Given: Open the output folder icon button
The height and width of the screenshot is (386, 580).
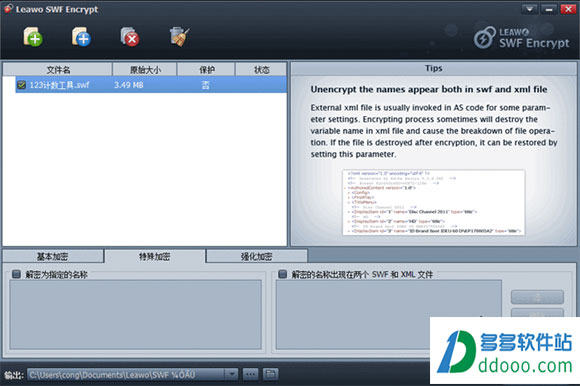Looking at the screenshot, I should click(x=270, y=374).
